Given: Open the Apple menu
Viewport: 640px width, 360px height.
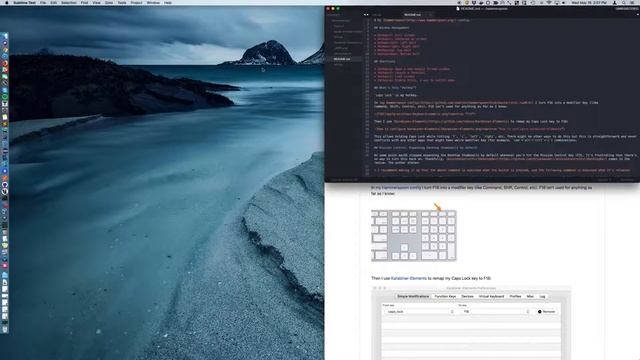Looking at the screenshot, I should [x=7, y=2].
